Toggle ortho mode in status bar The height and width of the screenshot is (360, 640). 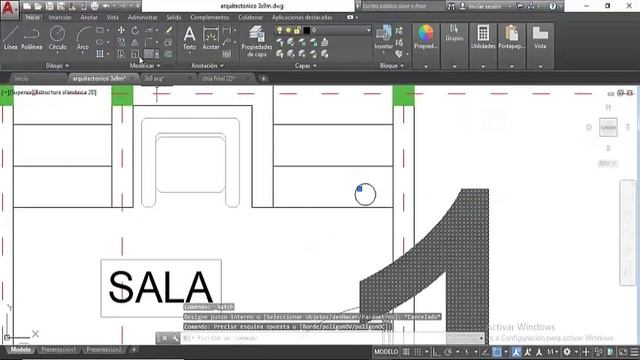point(436,352)
